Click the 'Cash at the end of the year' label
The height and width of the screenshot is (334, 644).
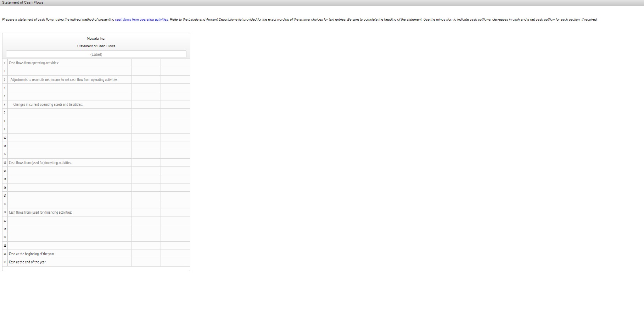[x=27, y=262]
